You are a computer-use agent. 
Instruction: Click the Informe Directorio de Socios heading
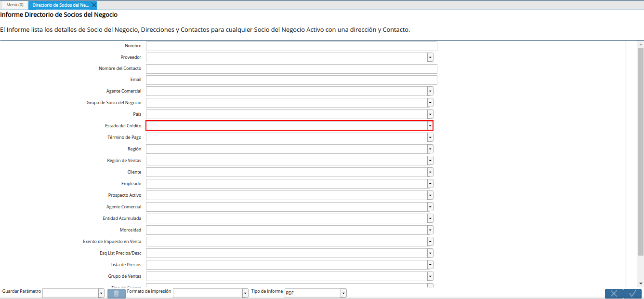tap(59, 15)
